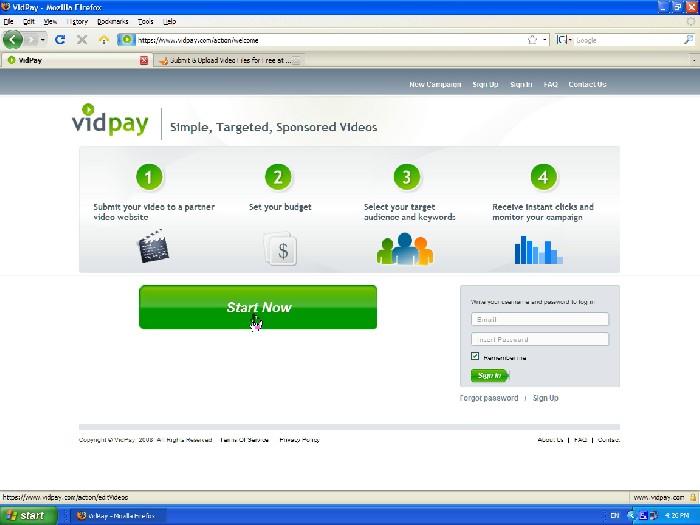Go to the Home page icon
This screenshot has height=525, width=700.
104,40
